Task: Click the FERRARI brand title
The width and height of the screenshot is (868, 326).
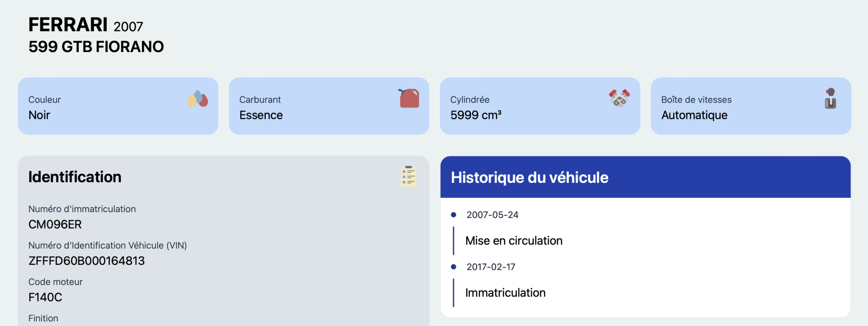Action: coord(68,25)
